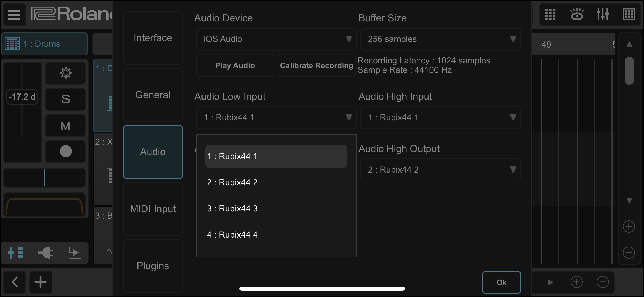Open the keyboard grid icon at top right
The width and height of the screenshot is (644, 297).
click(629, 15)
